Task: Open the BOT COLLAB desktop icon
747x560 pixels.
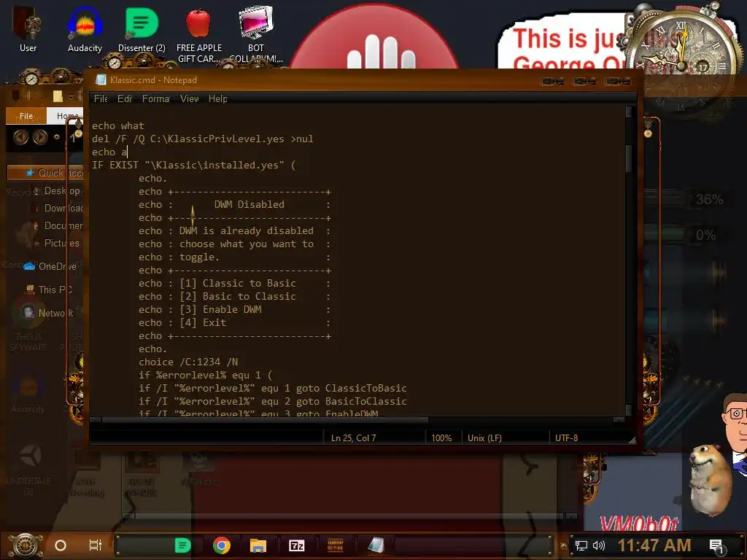Action: pyautogui.click(x=256, y=34)
